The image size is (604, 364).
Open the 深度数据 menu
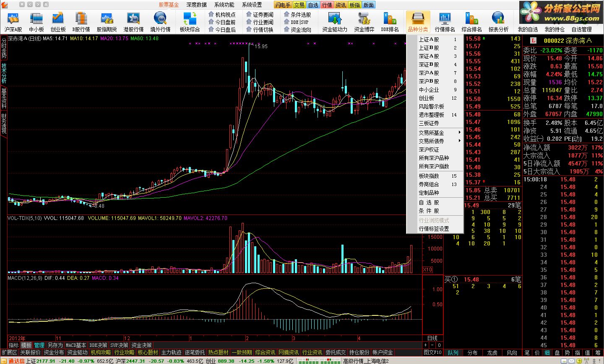click(x=197, y=5)
